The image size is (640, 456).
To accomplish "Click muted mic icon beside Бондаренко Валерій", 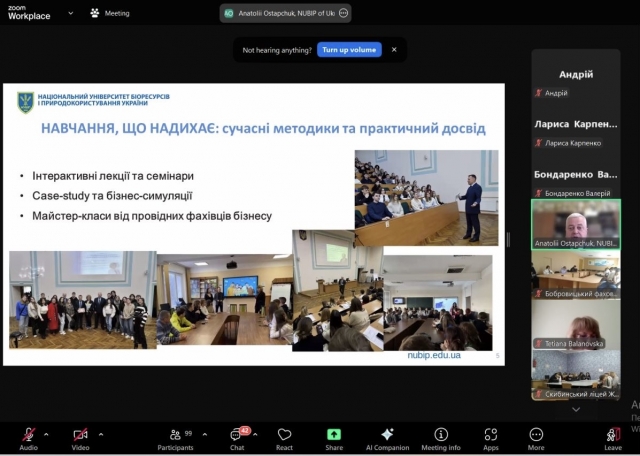I will 538,193.
